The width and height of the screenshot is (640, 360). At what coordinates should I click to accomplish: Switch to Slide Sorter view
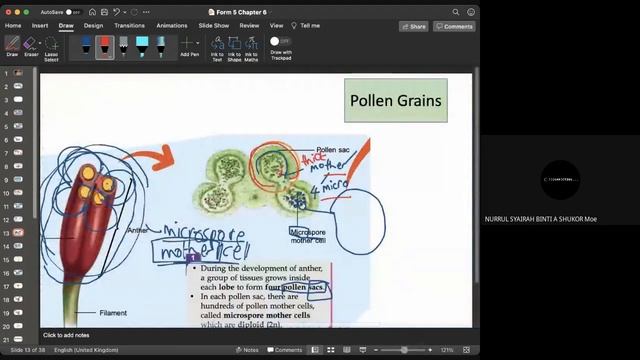[331, 350]
